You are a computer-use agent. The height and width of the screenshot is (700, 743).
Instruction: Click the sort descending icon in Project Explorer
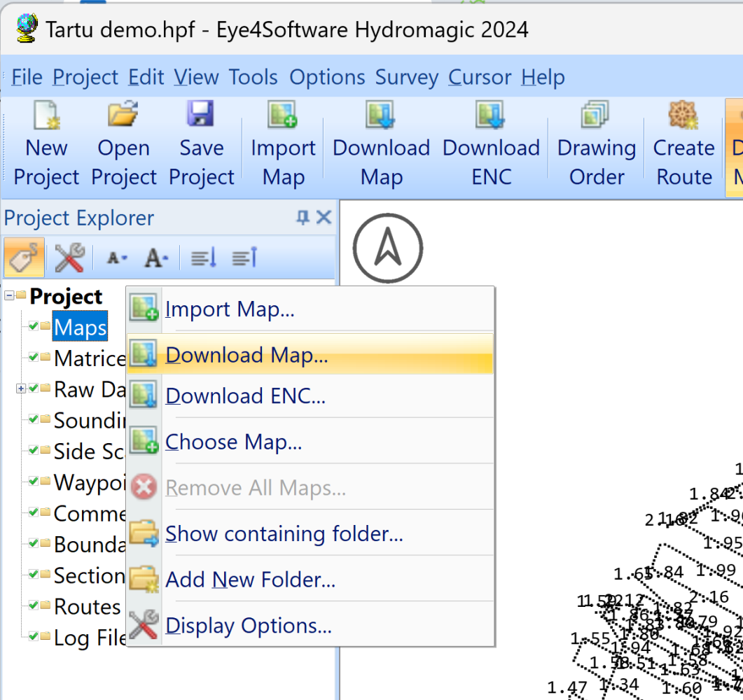[x=204, y=258]
